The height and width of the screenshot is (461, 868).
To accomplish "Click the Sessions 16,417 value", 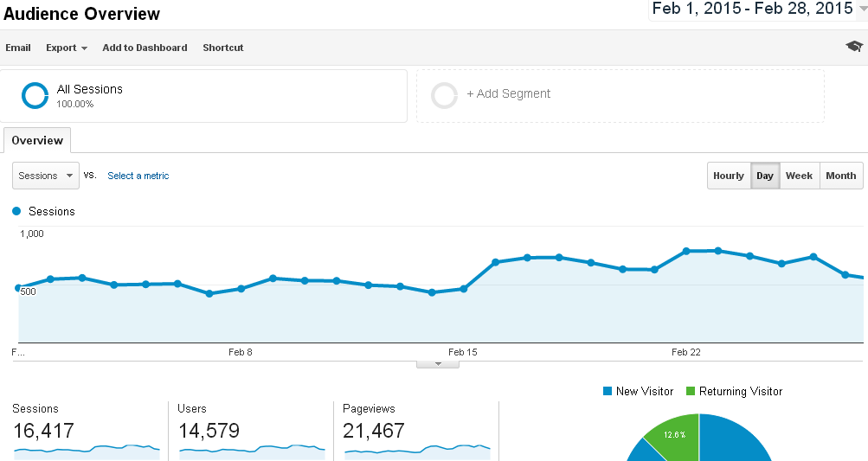I will coord(43,431).
